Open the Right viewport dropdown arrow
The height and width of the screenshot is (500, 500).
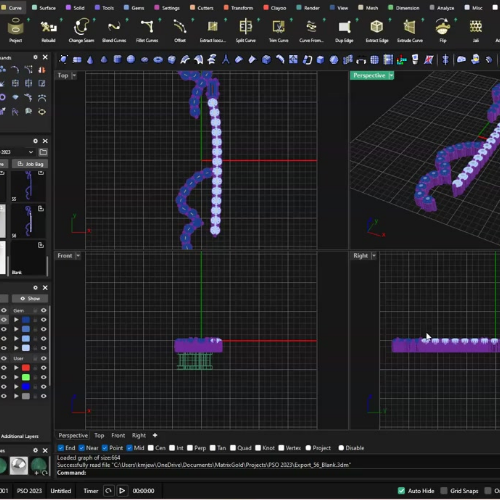(x=374, y=256)
